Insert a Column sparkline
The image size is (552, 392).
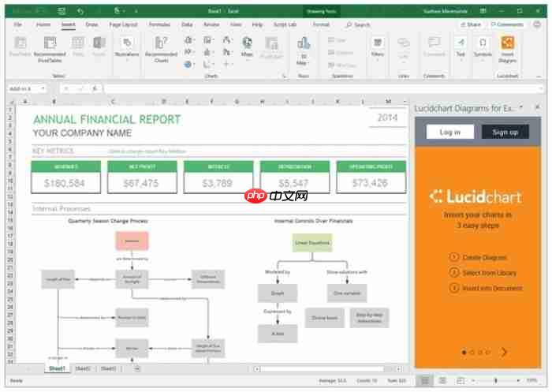(x=341, y=53)
